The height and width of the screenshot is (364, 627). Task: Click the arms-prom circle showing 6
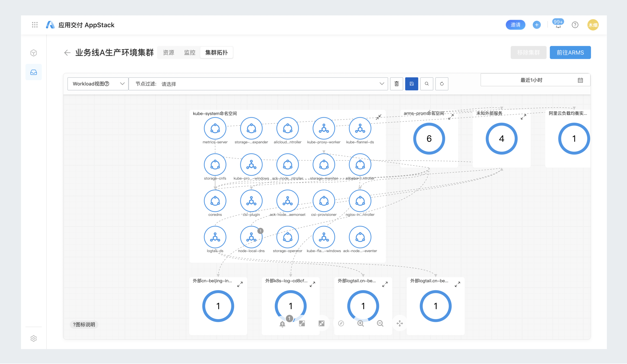429,139
